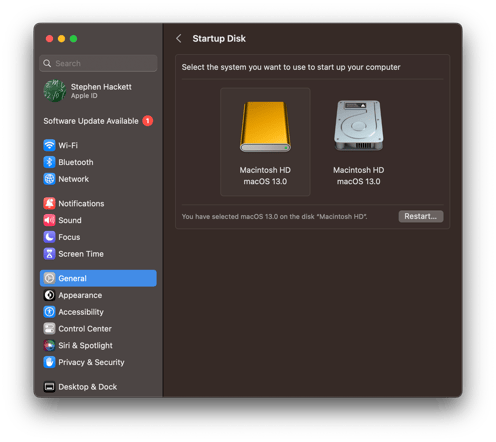496x442 pixels.
Task: Click the Appearance icon
Action: [49, 295]
